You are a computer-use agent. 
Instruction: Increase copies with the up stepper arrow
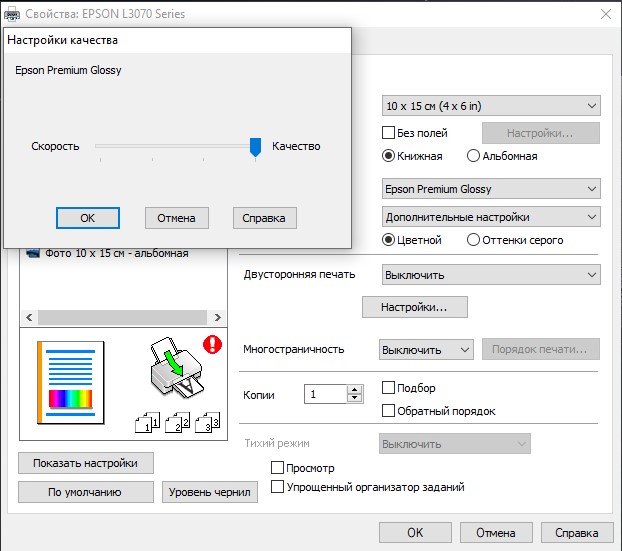point(355,390)
